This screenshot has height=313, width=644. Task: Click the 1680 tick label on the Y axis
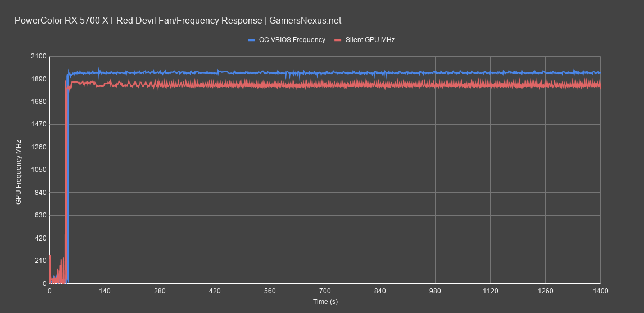click(x=38, y=102)
